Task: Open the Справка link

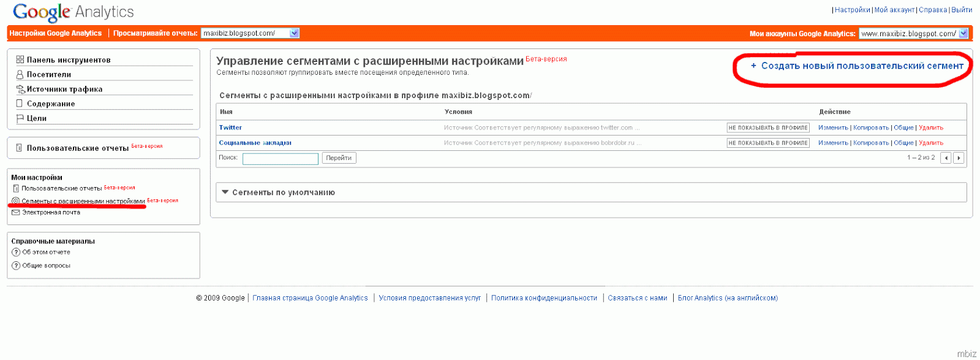Action: click(x=933, y=10)
